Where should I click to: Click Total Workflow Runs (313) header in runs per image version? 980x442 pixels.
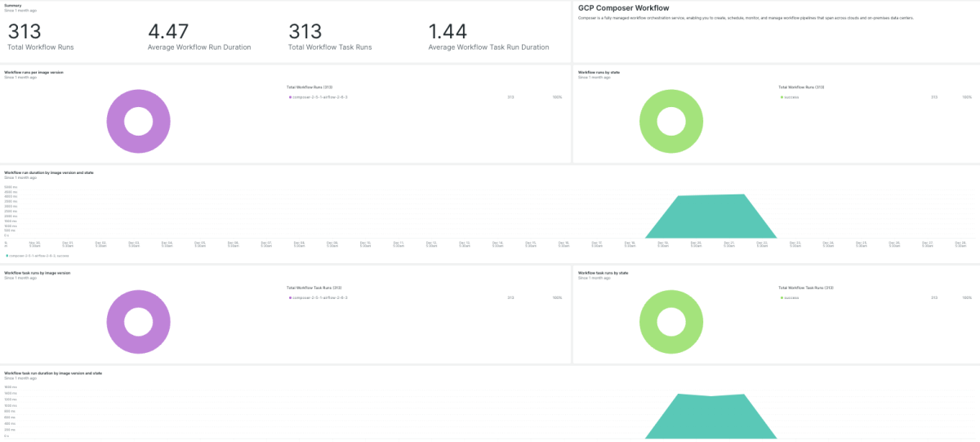pos(310,87)
